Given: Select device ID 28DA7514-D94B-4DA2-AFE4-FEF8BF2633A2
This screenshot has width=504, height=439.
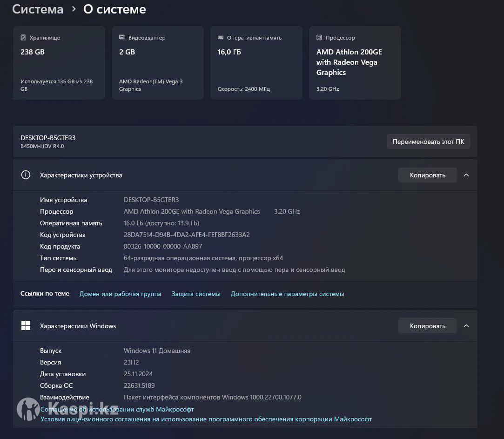Looking at the screenshot, I should click(x=187, y=235).
